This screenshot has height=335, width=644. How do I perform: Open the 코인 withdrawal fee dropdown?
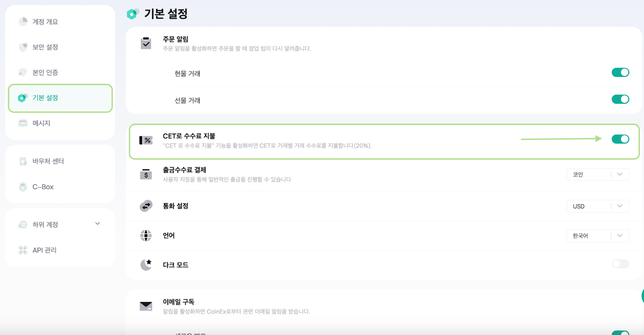pos(598,174)
